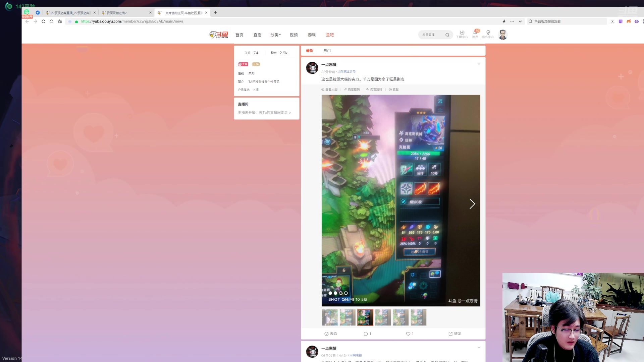
Task: Click 表态 reaction button on post
Action: 331,334
